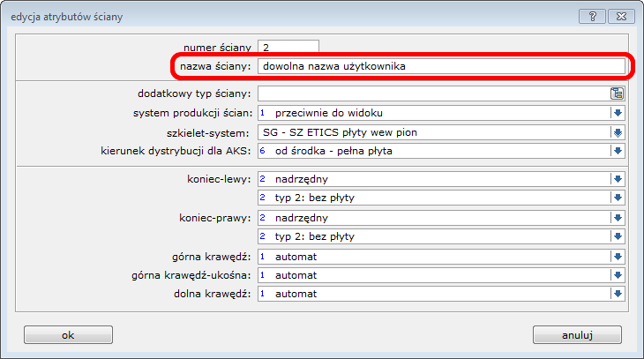Screen dimensions: 644x359
Task: Click the help question mark button
Action: click(594, 17)
